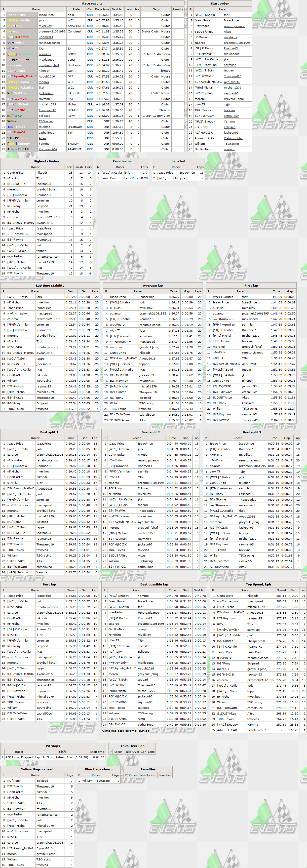Open mvelikov profile link in Race results
Image resolution: width=307 pixels, height=868 pixels.
coord(45,26)
